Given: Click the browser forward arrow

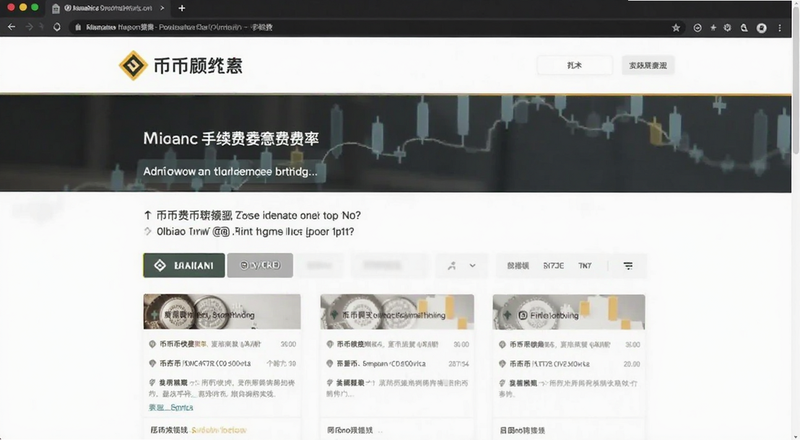Looking at the screenshot, I should 29,27.
